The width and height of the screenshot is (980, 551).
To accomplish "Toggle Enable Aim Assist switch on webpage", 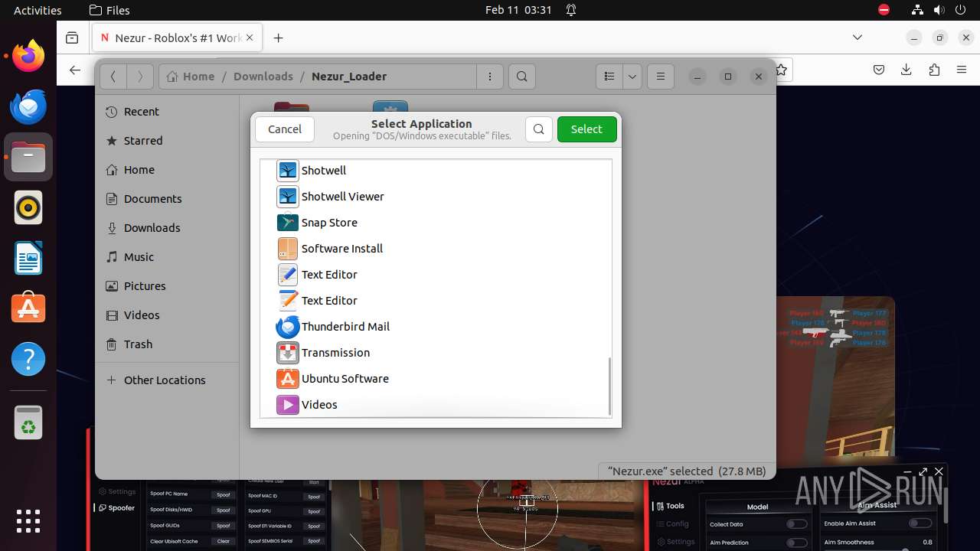I will click(920, 523).
